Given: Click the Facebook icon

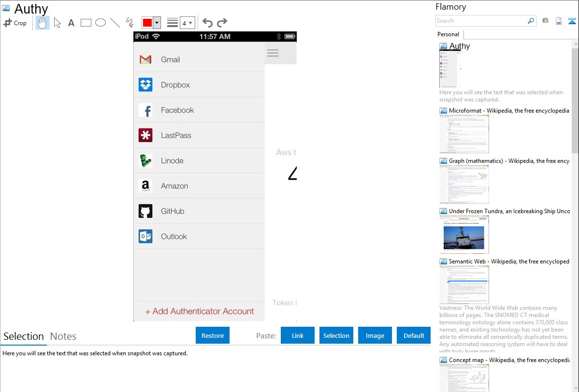Looking at the screenshot, I should 145,110.
